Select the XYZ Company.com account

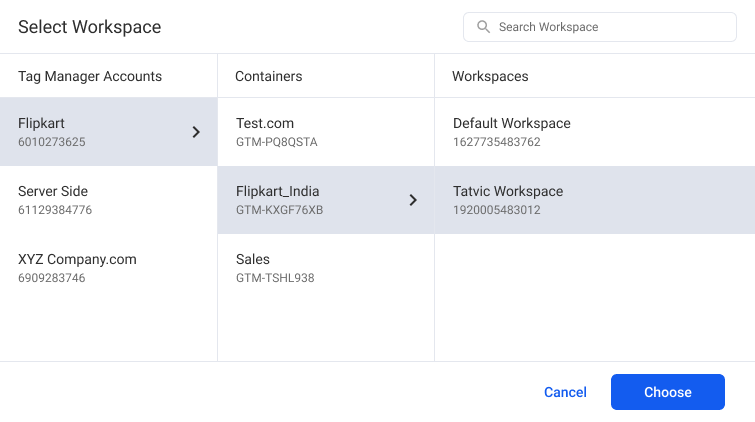click(108, 268)
